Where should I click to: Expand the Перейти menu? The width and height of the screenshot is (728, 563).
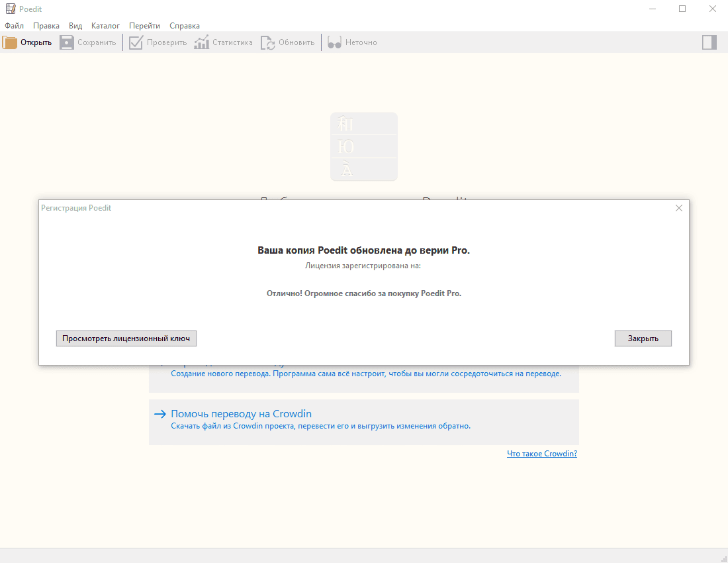(144, 26)
